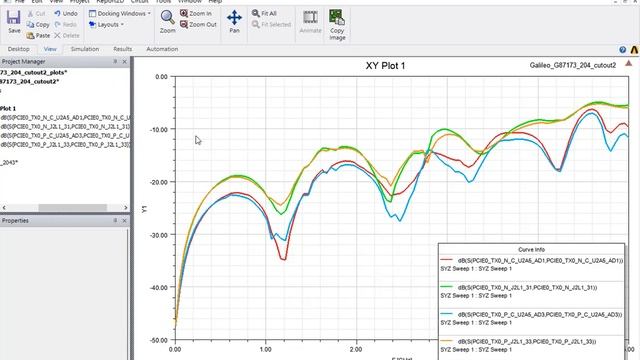Switch to the Automation ribbon tab

(162, 49)
